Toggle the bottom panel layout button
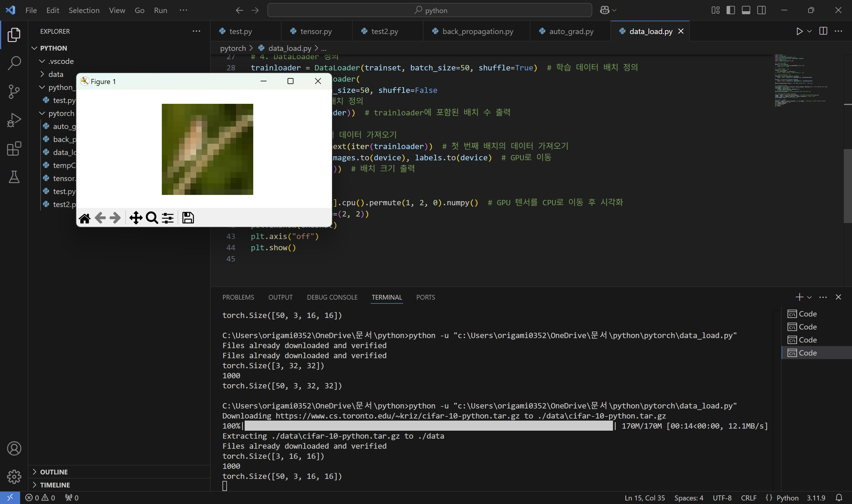The height and width of the screenshot is (504, 852). pos(746,10)
